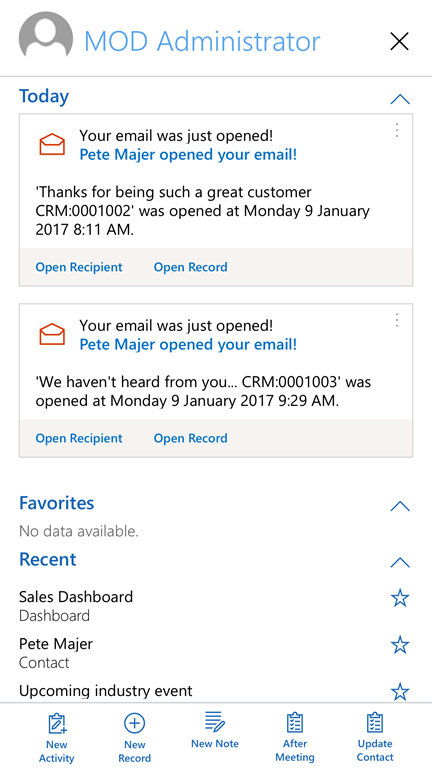Toggle the star for Pete Majer contact
This screenshot has width=432, height=768.
click(x=400, y=645)
